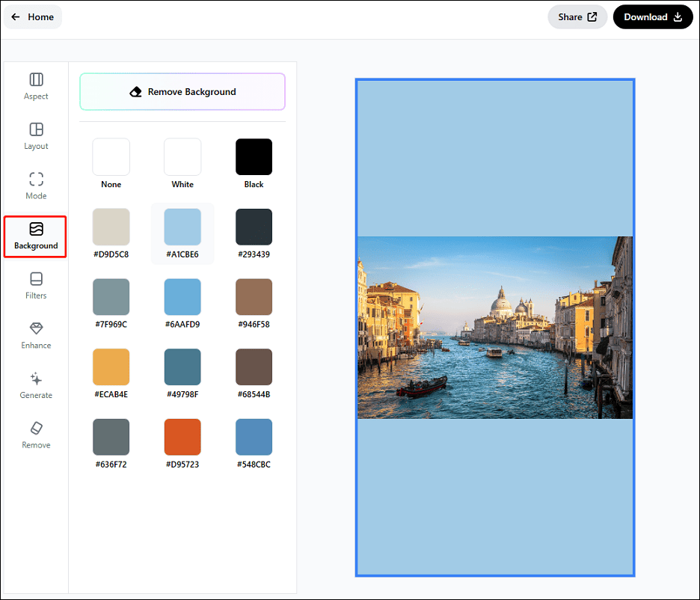Image resolution: width=700 pixels, height=600 pixels.
Task: Open the Background panel
Action: tap(35, 236)
